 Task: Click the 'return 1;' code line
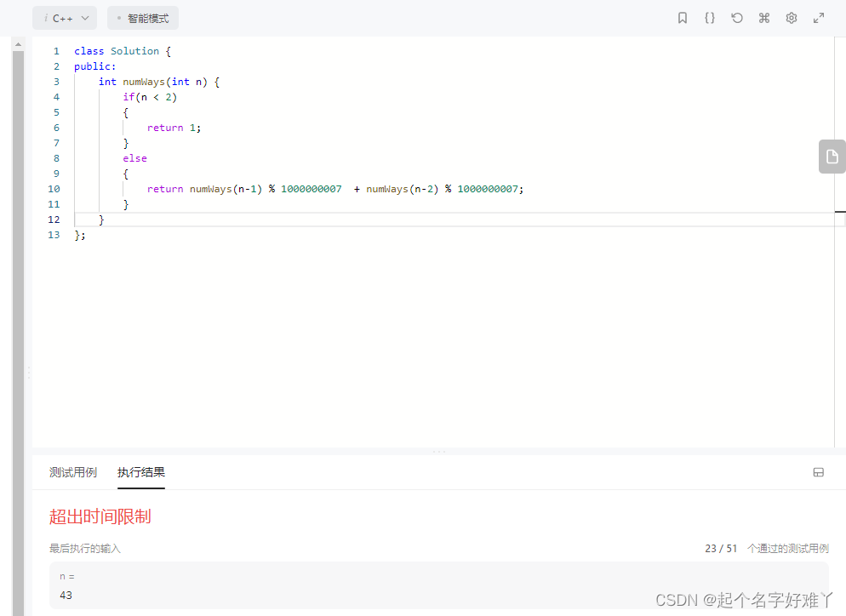click(174, 128)
